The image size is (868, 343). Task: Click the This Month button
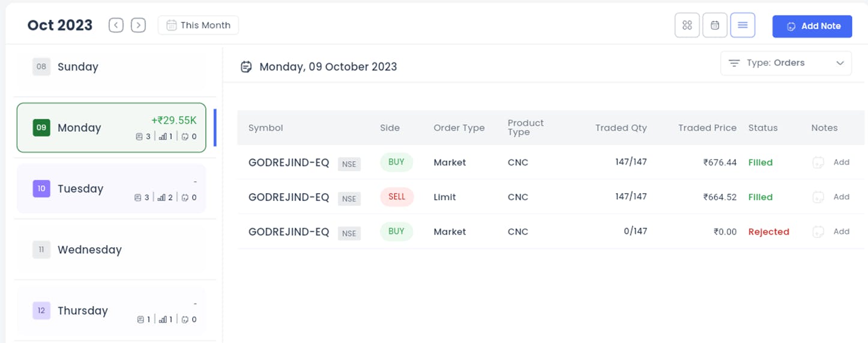coord(198,25)
